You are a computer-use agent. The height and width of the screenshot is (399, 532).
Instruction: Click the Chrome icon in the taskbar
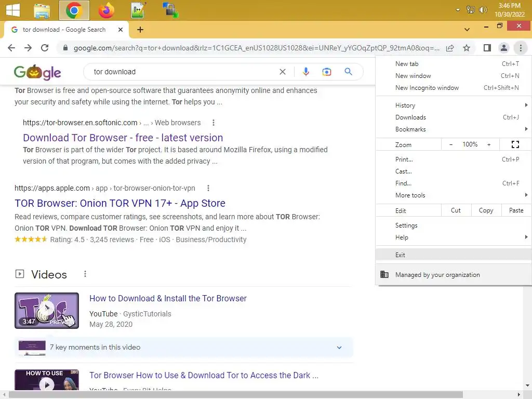(74, 10)
